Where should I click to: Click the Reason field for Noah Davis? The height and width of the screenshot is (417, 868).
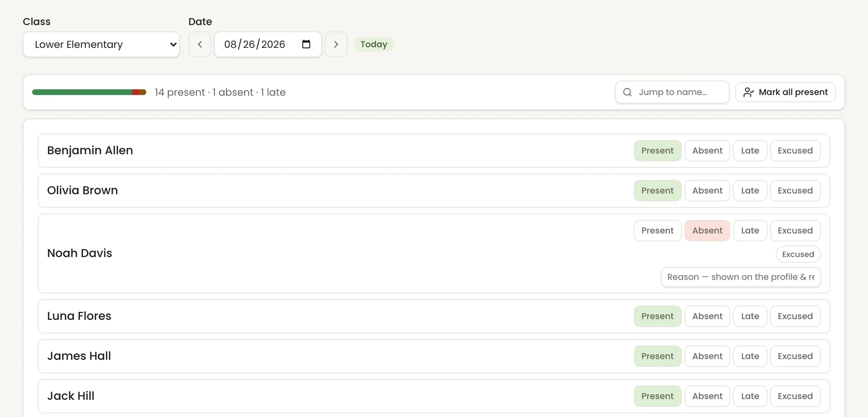[741, 277]
